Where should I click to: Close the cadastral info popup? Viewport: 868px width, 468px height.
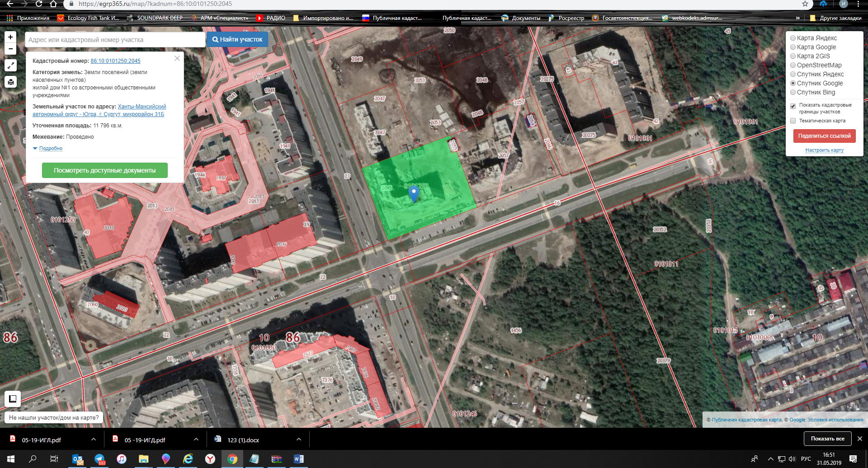177,58
